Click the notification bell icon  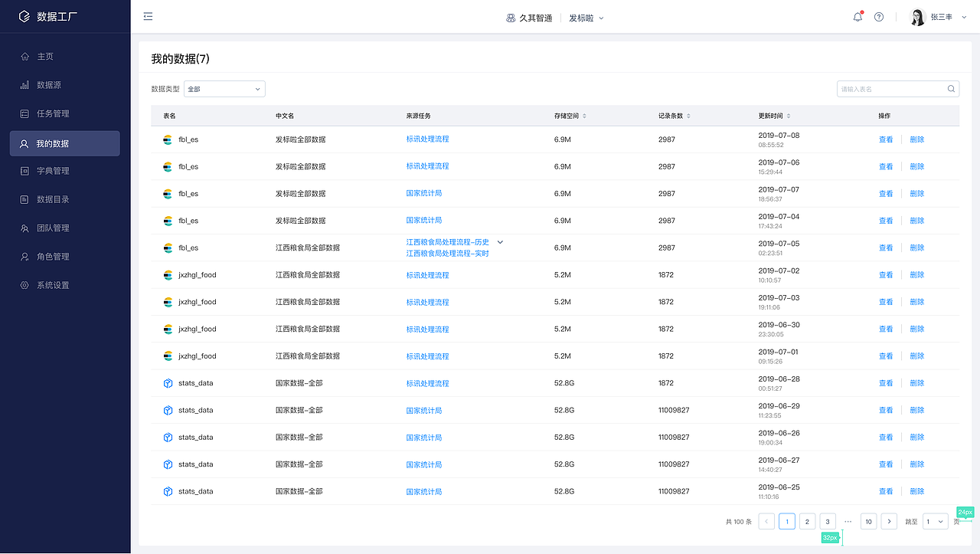tap(857, 16)
